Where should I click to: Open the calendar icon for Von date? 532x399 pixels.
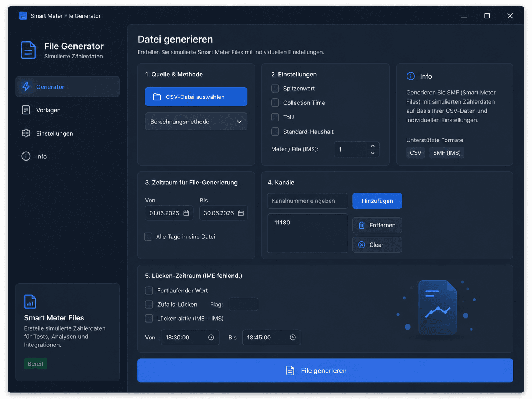tap(186, 213)
